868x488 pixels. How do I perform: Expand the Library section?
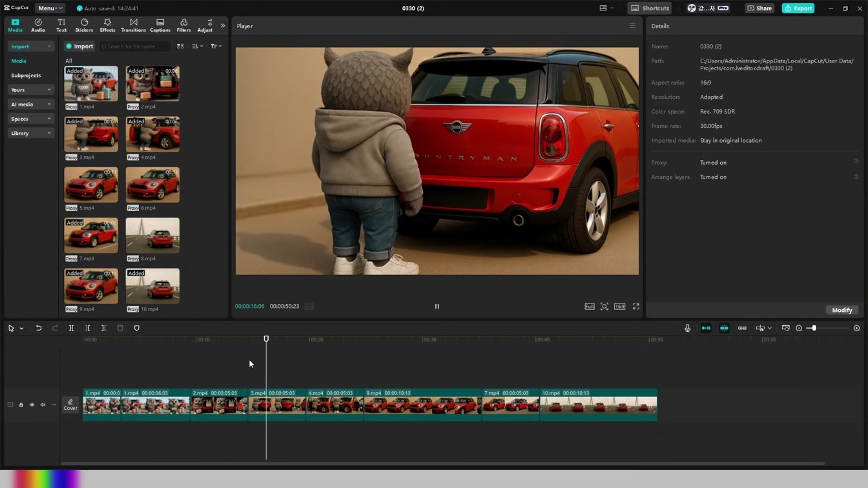coord(30,133)
